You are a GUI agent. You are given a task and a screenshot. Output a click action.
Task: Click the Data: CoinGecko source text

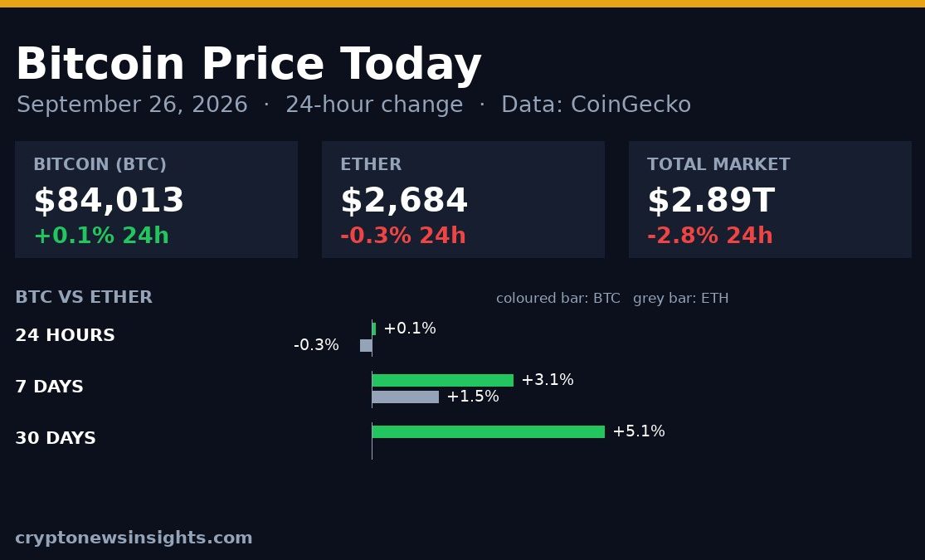(x=596, y=105)
